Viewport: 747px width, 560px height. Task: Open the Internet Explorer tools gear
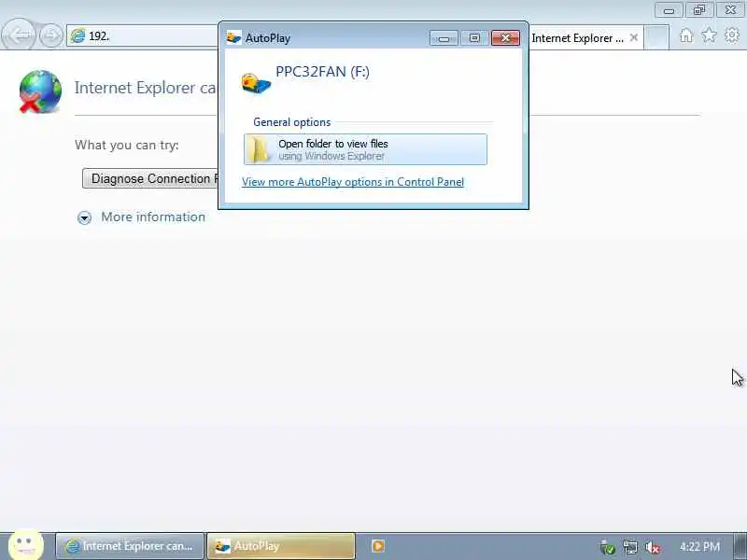point(732,35)
